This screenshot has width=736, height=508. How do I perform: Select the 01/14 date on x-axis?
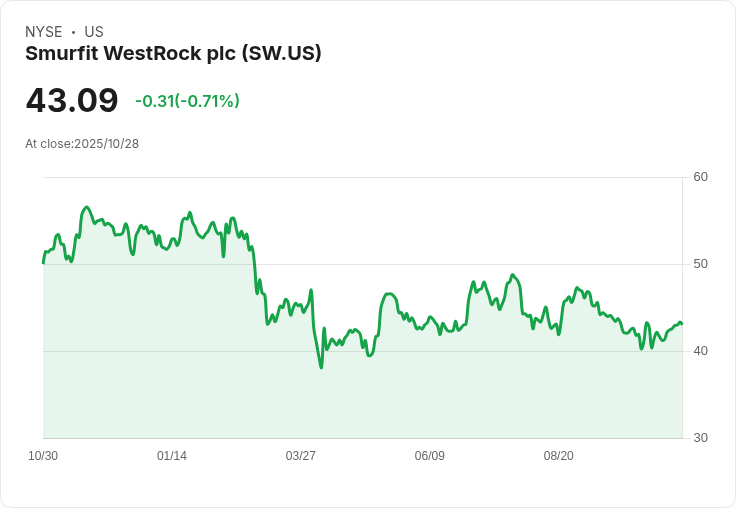pos(172,456)
